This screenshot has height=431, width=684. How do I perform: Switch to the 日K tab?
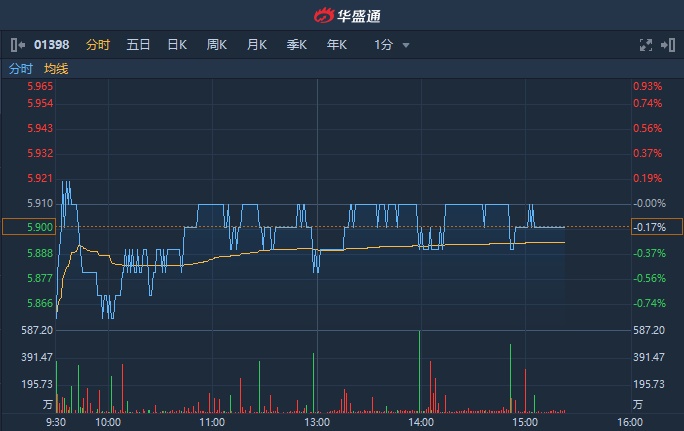point(177,45)
